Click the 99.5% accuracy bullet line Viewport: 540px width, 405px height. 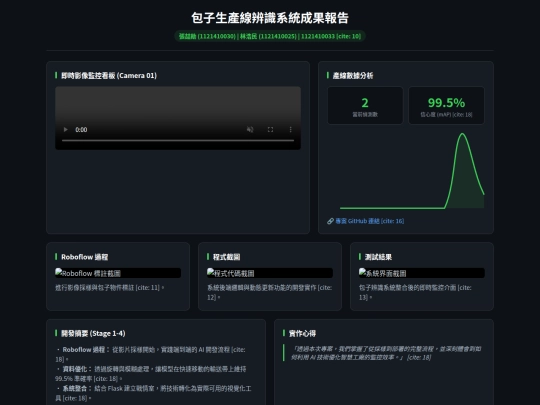pyautogui.click(x=151, y=374)
